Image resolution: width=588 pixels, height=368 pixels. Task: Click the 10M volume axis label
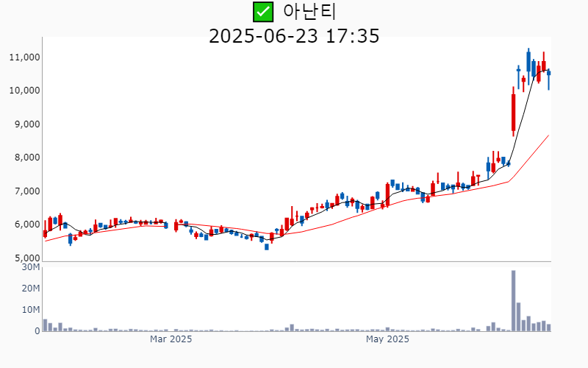(31, 310)
